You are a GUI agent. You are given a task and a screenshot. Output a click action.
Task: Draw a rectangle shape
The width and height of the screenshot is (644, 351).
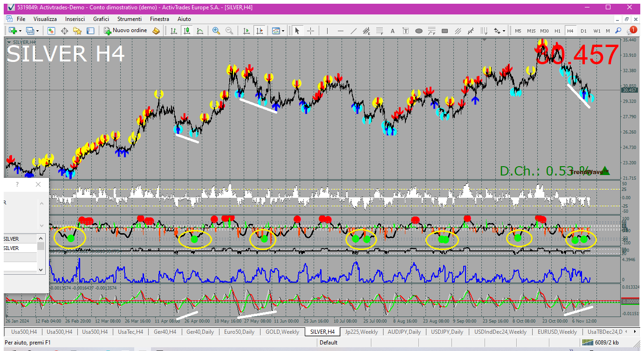click(x=445, y=31)
